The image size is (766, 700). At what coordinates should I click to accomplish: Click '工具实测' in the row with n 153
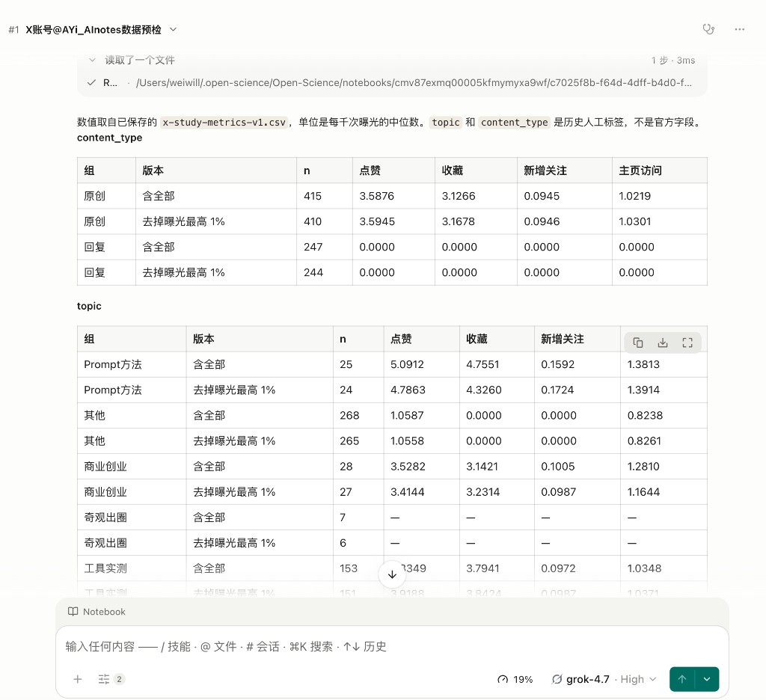[x=105, y=568]
